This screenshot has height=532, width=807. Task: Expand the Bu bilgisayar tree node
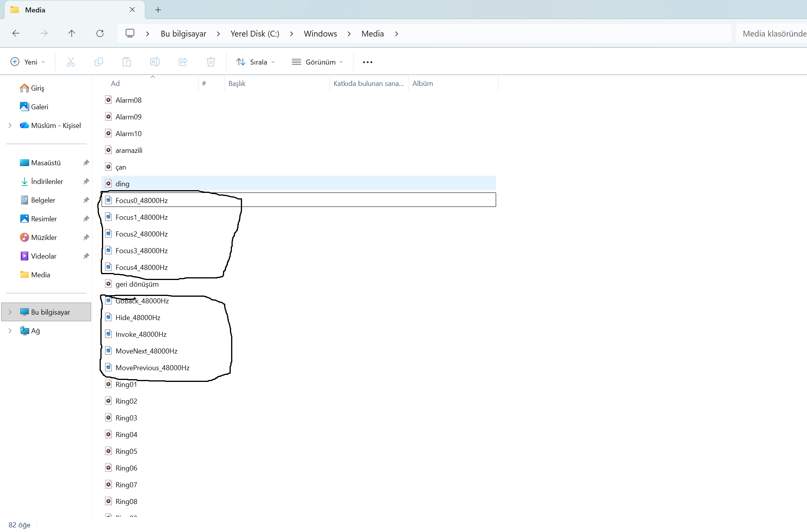(10, 312)
